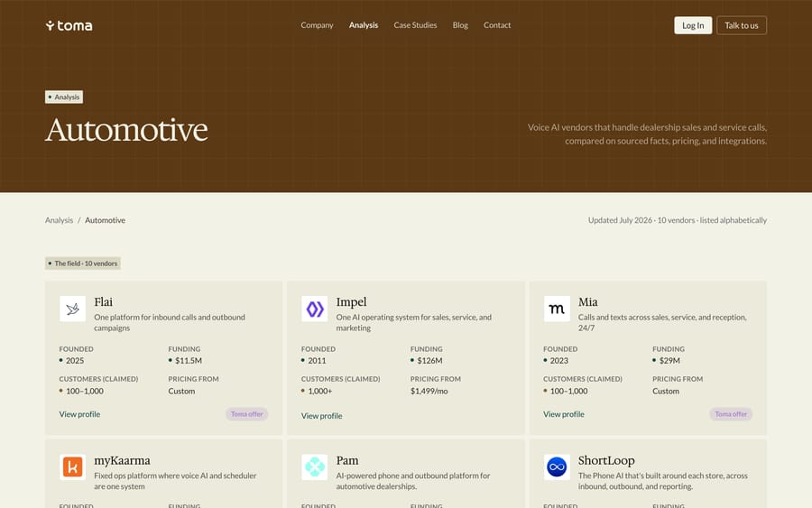Open the ShortLoop vendor name heading
The width and height of the screenshot is (812, 508).
point(606,460)
